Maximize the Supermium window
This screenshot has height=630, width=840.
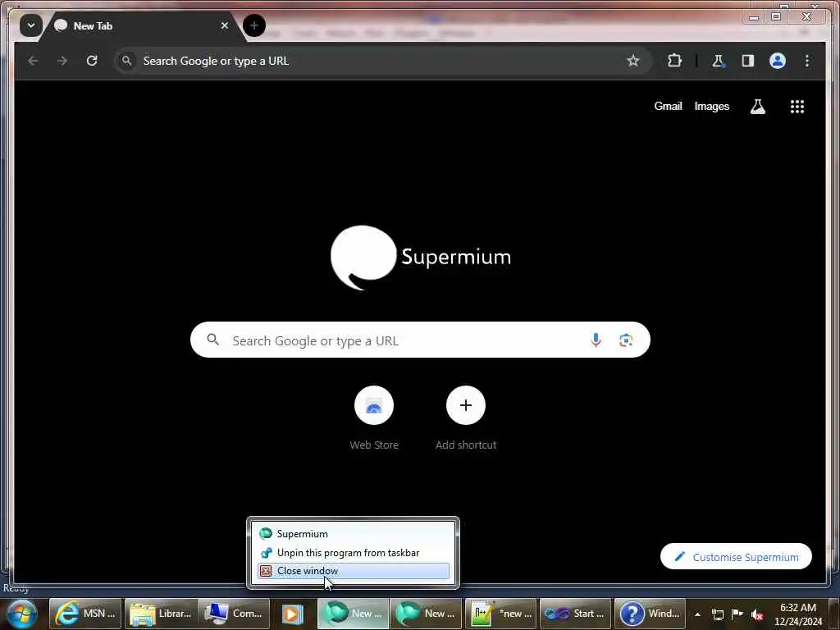click(x=776, y=17)
